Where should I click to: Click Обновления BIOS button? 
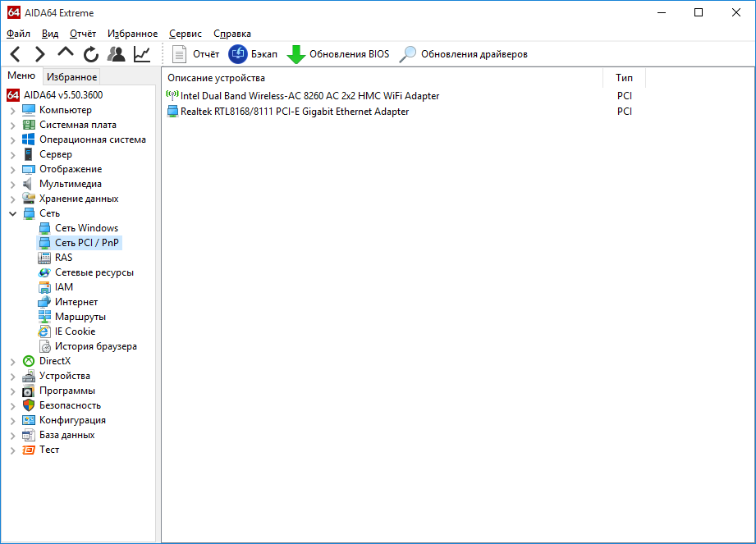click(x=338, y=54)
